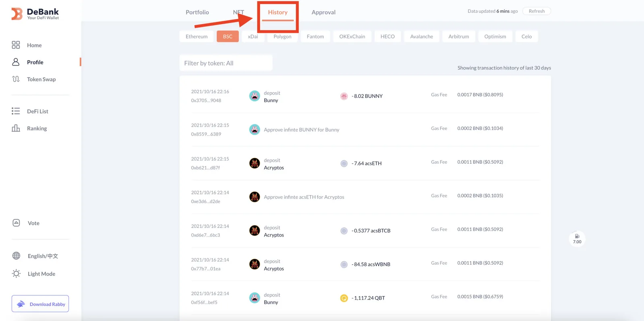The width and height of the screenshot is (644, 321).
Task: Select the Avalanche chain filter
Action: (x=421, y=36)
